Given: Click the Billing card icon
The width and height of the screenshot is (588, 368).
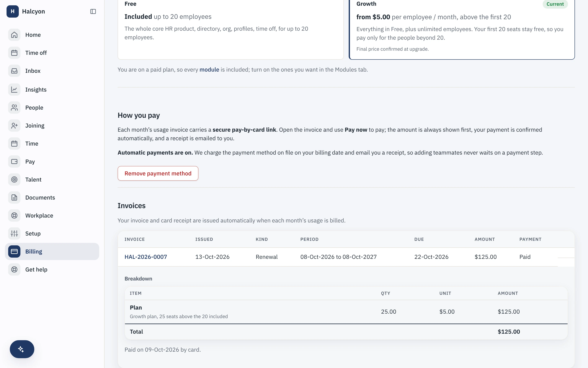Looking at the screenshot, I should click(14, 251).
